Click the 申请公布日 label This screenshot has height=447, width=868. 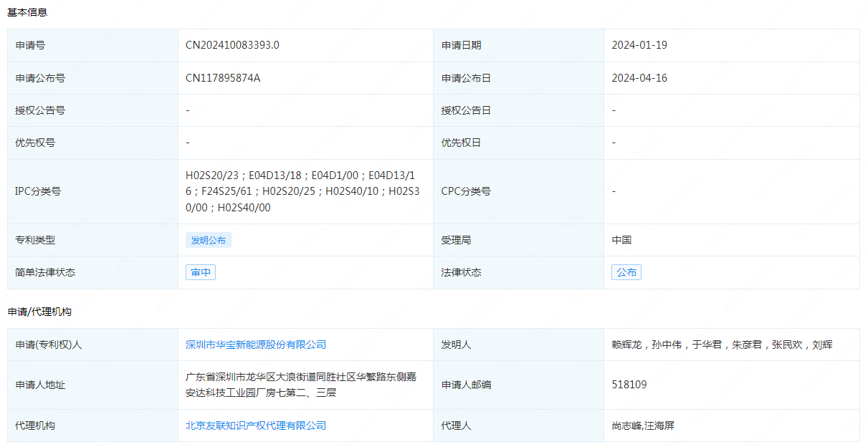tap(466, 78)
